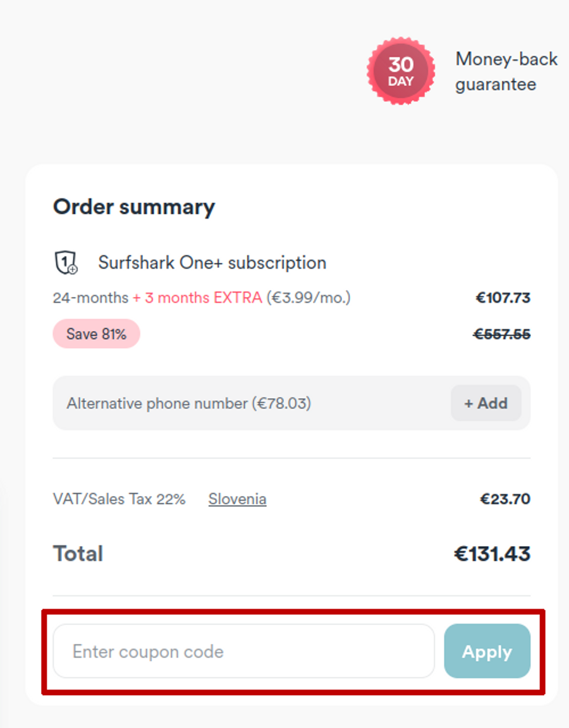
Task: Open the Slovenia country link
Action: pos(237,499)
